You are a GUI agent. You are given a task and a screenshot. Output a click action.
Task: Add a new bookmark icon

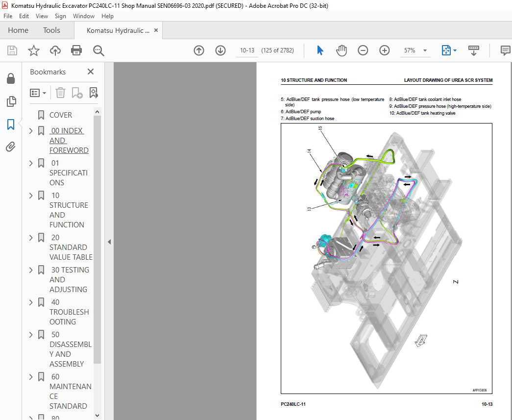[77, 93]
